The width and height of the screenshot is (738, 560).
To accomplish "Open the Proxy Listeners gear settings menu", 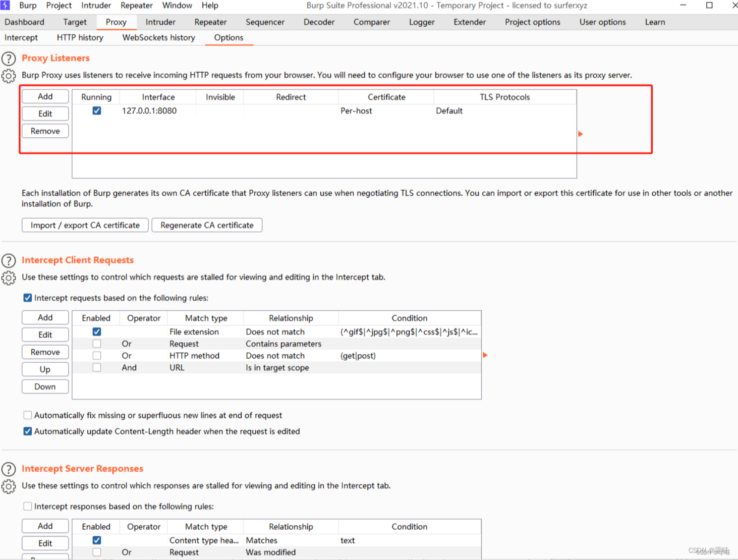I will (9, 76).
